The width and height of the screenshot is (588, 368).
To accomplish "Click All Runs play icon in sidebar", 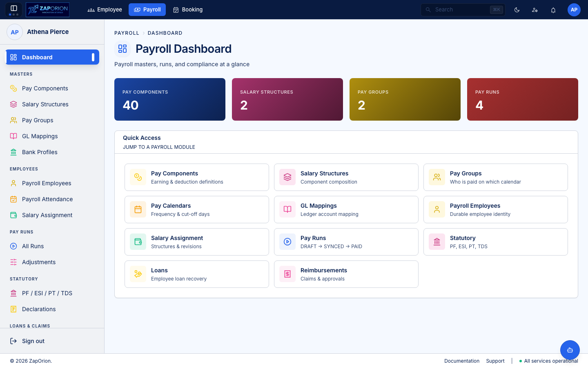I will pyautogui.click(x=13, y=246).
